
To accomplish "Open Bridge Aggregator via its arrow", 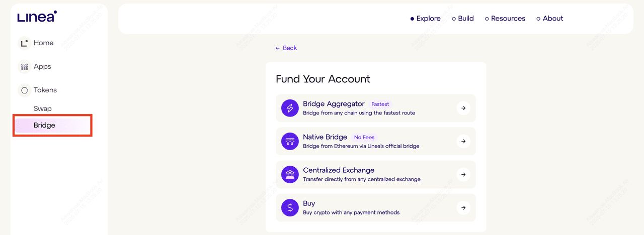I will (x=463, y=108).
